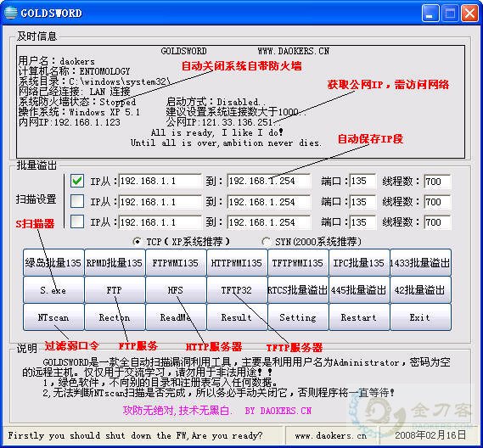Image resolution: width=483 pixels, height=448 pixels.
Task: Click 42批量溢出 button
Action: pyautogui.click(x=420, y=289)
